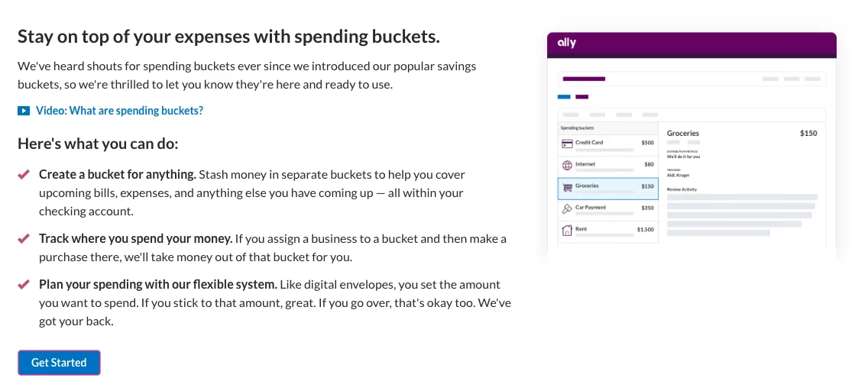This screenshot has width=868, height=391.
Task: Click the Groceries shopping cart icon
Action: click(567, 187)
